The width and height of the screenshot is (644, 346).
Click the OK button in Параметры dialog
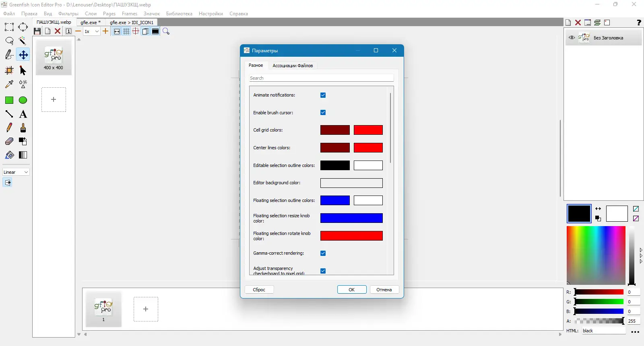point(352,290)
